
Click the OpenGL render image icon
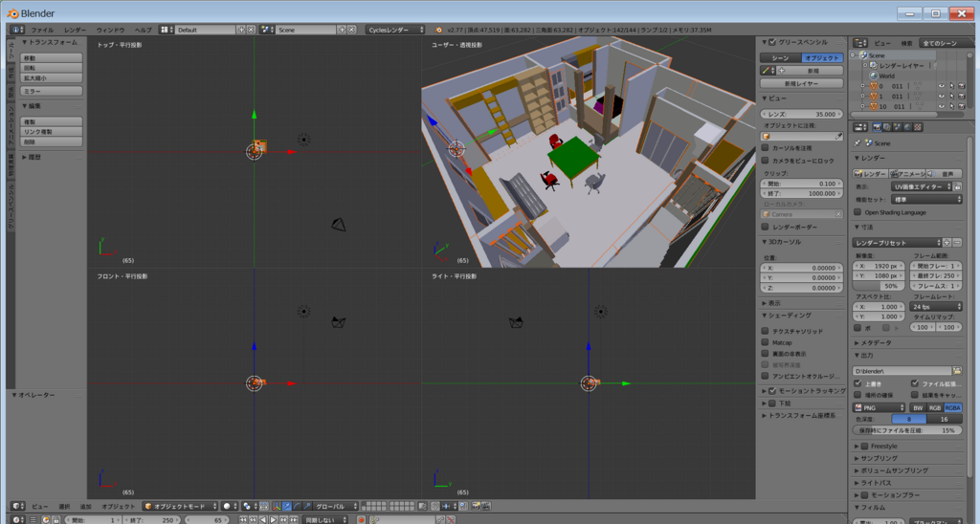[477, 507]
